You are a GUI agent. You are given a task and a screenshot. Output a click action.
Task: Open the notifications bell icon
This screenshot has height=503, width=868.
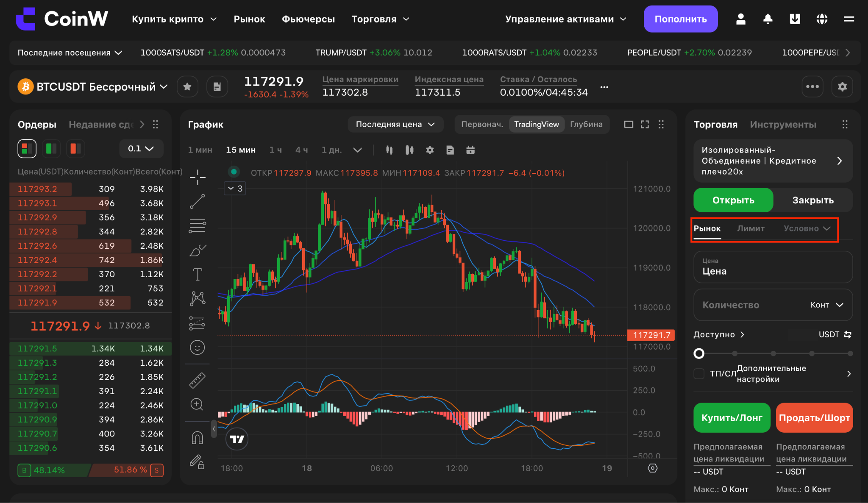[768, 19]
